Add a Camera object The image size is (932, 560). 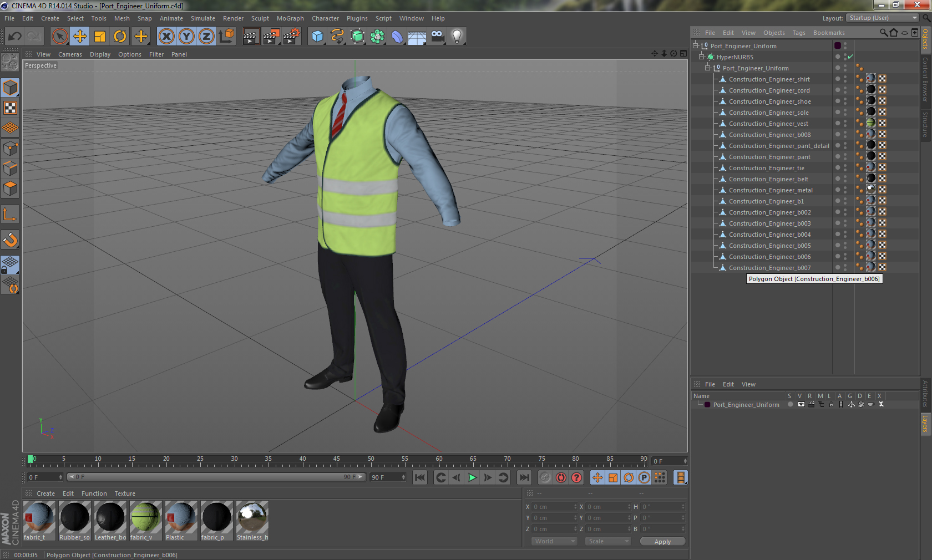437,37
